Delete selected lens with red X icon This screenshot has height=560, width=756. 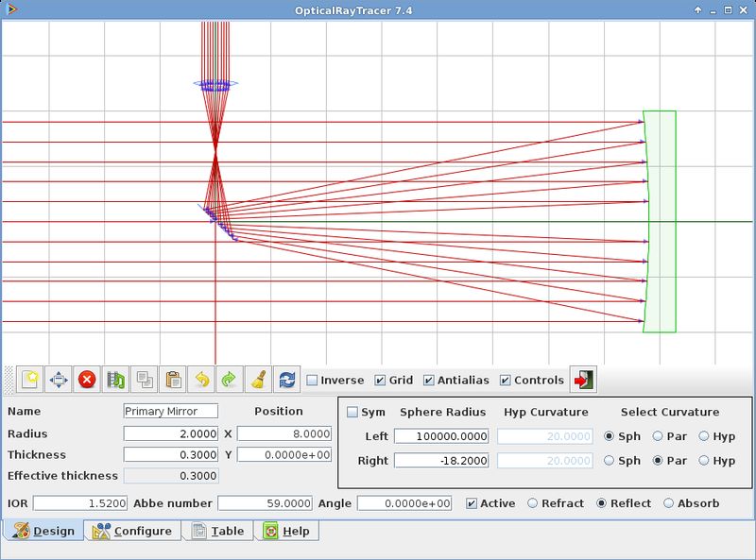87,380
